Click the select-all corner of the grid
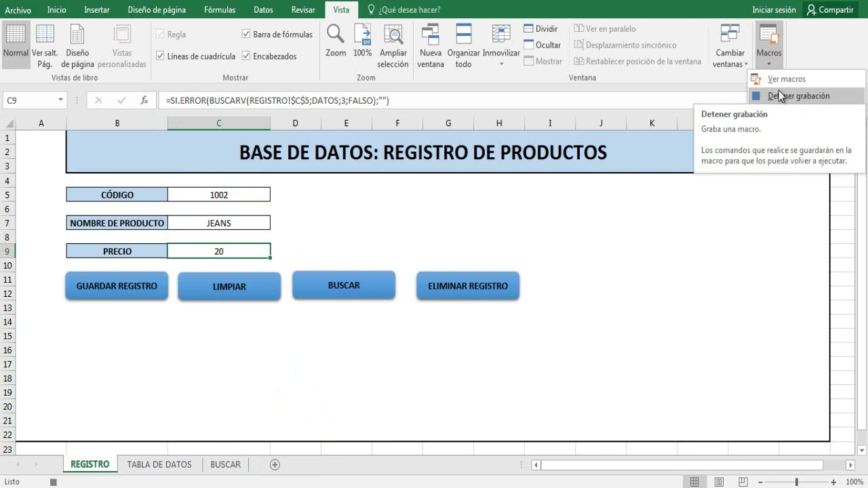This screenshot has height=488, width=868. [8, 123]
